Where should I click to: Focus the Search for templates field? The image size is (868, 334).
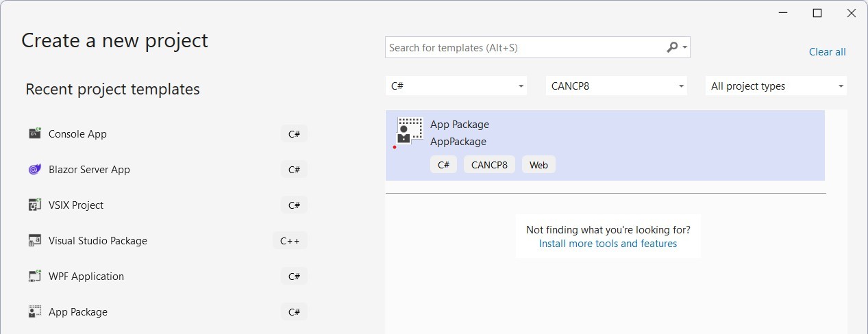(x=526, y=48)
